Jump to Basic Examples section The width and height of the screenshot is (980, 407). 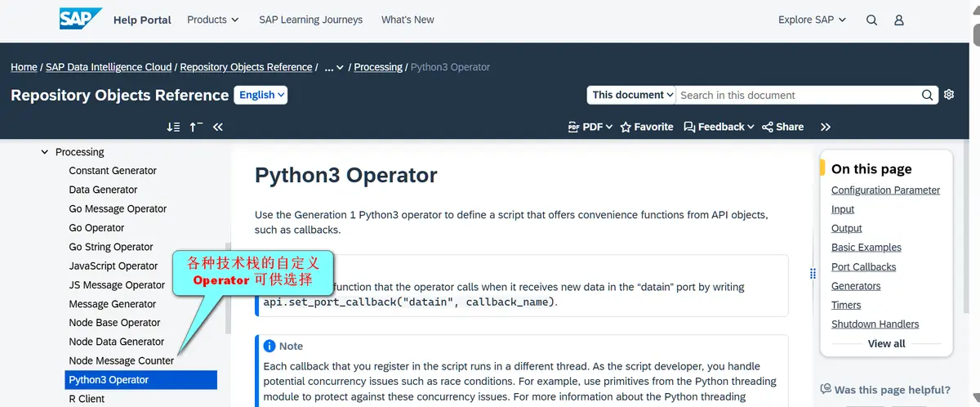pyautogui.click(x=866, y=248)
